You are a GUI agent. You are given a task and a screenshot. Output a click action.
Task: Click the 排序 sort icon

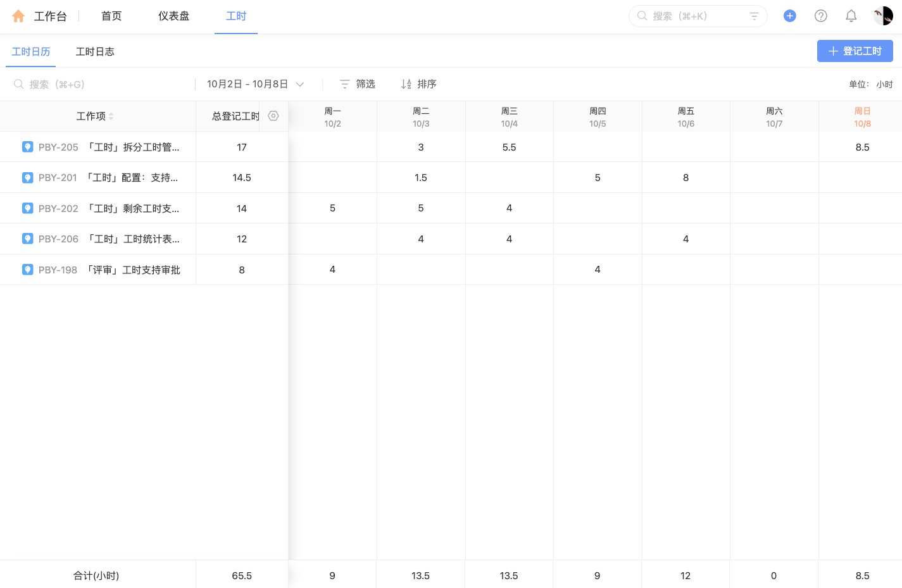[406, 84]
